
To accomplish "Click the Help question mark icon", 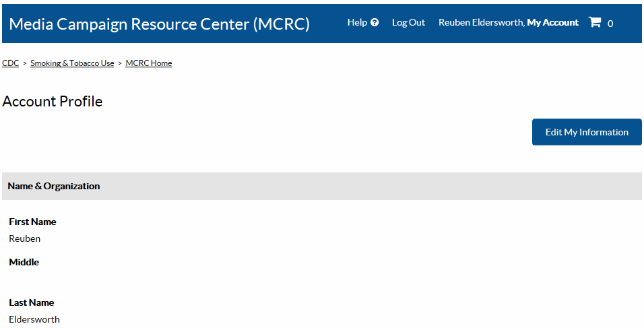I will (375, 22).
